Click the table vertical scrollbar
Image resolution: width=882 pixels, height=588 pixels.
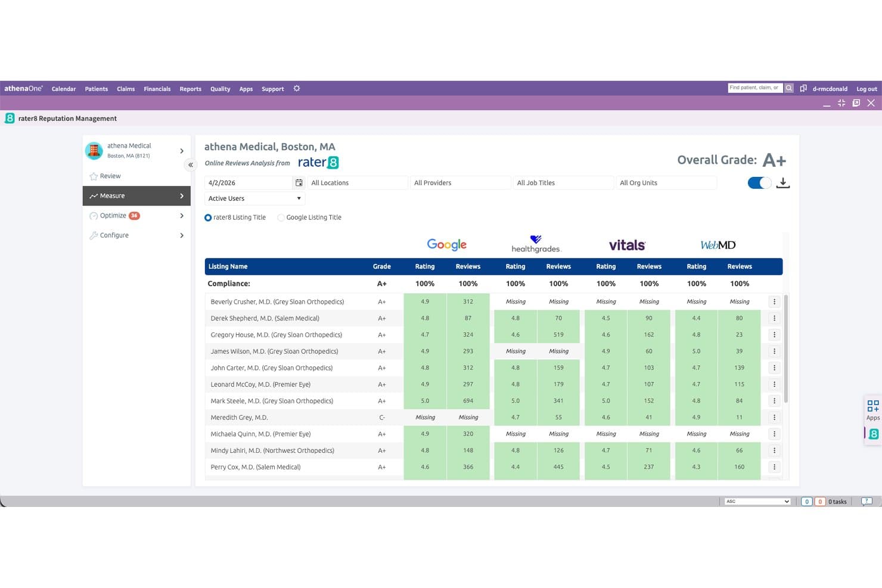(x=786, y=349)
